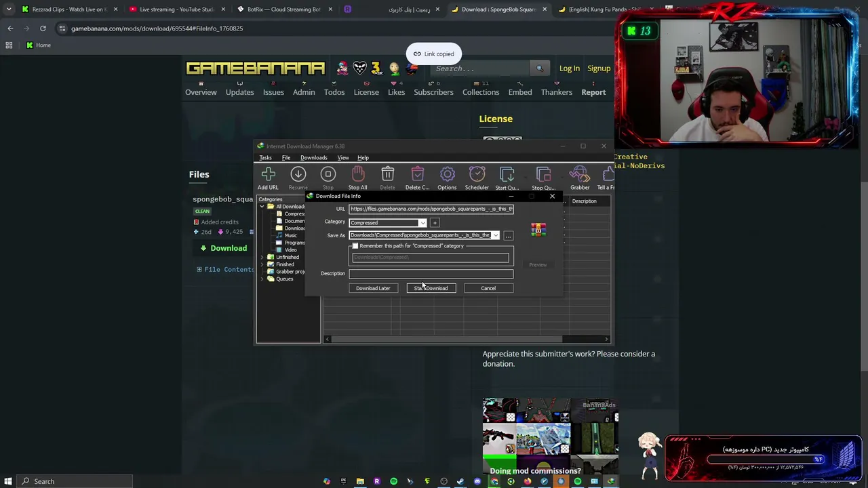
Task: Select Video category in IDM tree
Action: 291,250
